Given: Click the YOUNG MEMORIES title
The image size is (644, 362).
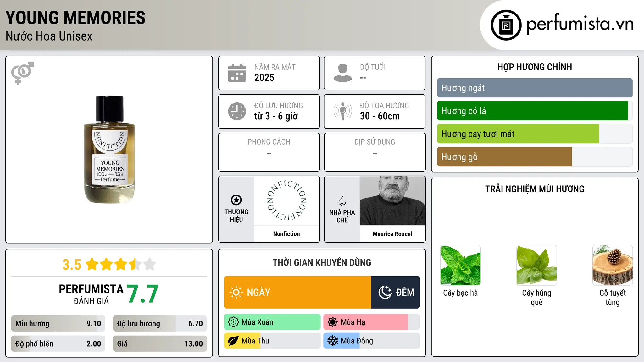Looking at the screenshot, I should click(75, 18).
